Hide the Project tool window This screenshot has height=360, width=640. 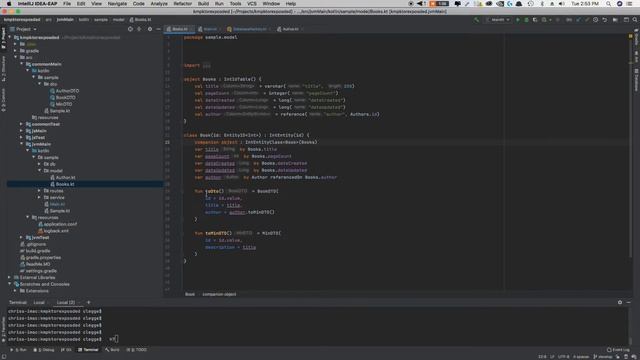(x=158, y=29)
